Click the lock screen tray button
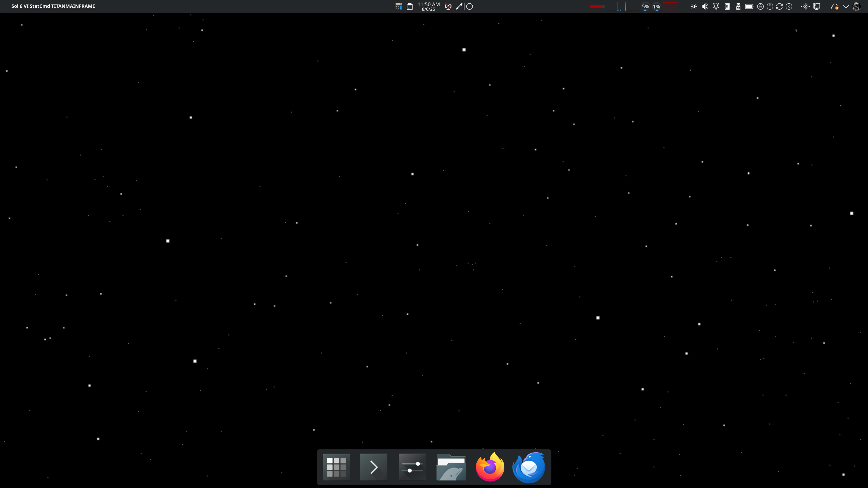The height and width of the screenshot is (488, 868). click(761, 6)
